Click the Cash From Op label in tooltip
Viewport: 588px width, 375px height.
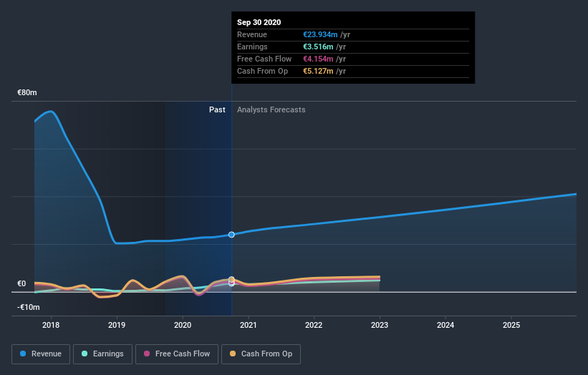(x=263, y=71)
